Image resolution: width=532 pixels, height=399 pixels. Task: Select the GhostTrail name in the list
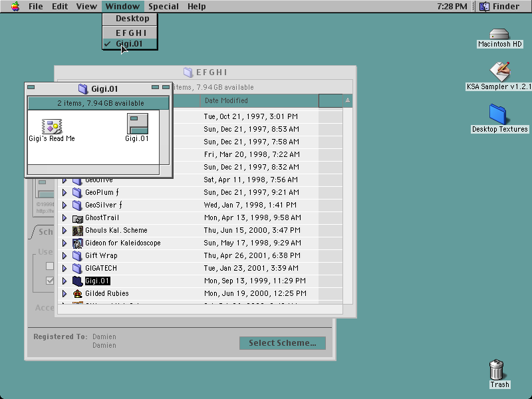102,218
